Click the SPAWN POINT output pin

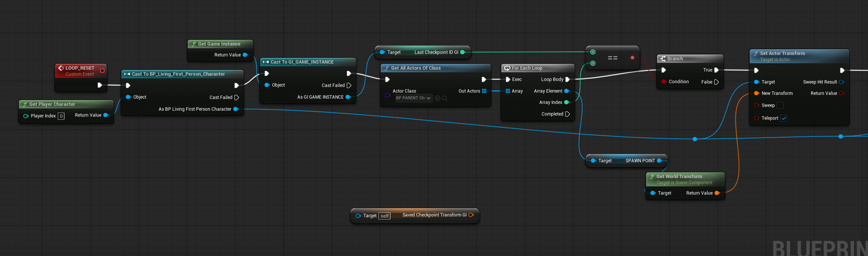point(660,161)
